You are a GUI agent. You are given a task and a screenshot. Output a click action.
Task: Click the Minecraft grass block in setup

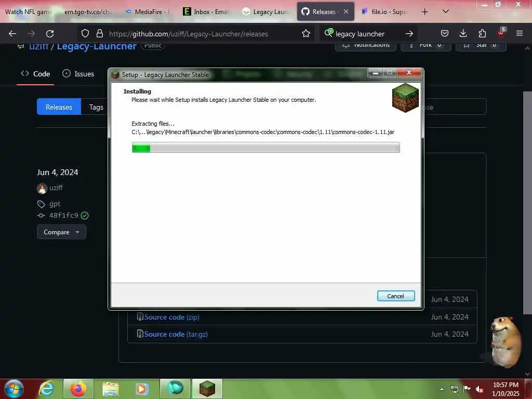pyautogui.click(x=405, y=98)
